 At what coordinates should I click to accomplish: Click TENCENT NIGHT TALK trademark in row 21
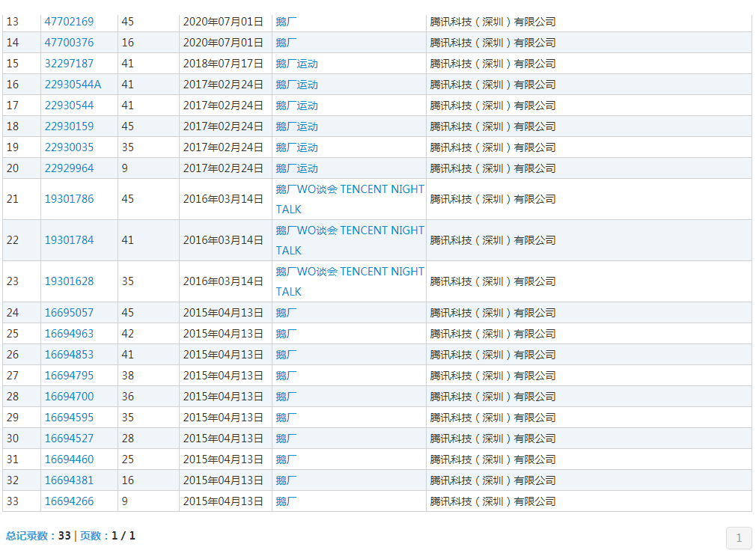pos(350,199)
